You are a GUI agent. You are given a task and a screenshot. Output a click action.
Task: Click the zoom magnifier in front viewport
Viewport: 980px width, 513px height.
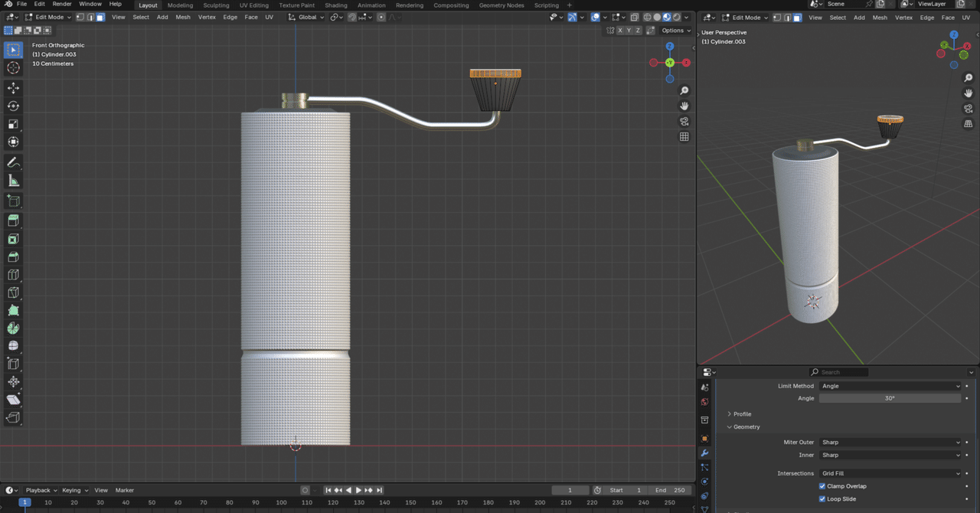(684, 91)
